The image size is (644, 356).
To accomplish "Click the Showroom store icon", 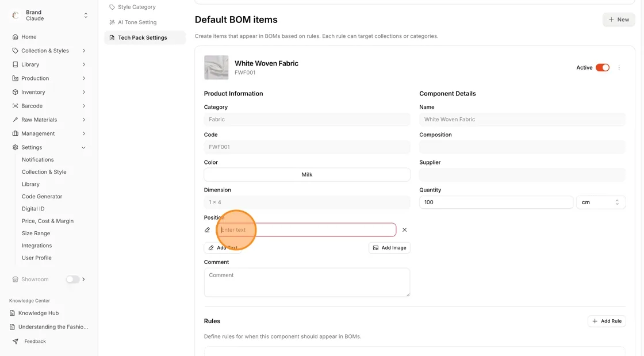I will click(x=15, y=279).
